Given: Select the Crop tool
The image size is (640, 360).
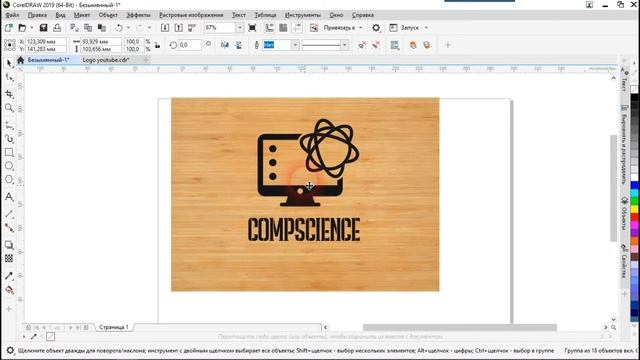Looking at the screenshot, I should point(9,93).
